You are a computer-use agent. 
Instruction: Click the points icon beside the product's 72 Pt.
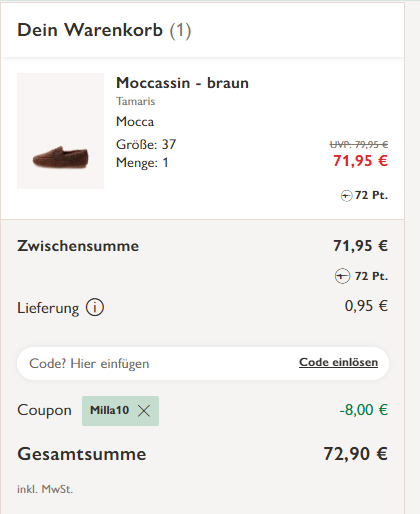click(346, 196)
